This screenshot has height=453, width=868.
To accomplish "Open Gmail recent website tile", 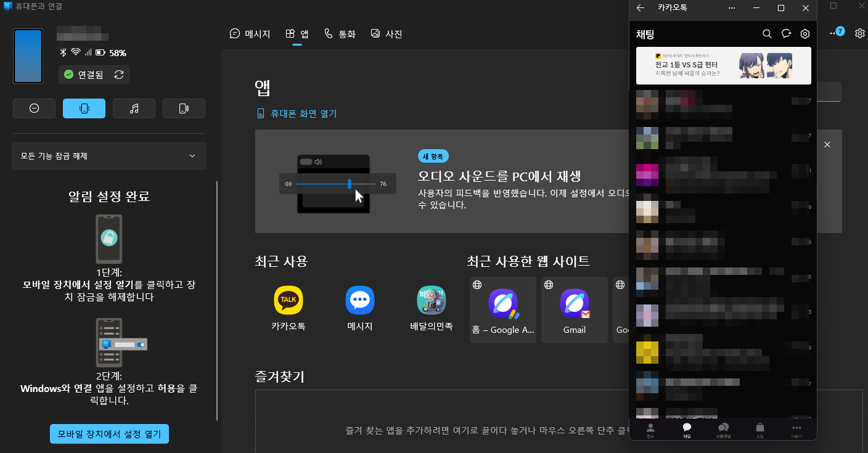I will (575, 310).
